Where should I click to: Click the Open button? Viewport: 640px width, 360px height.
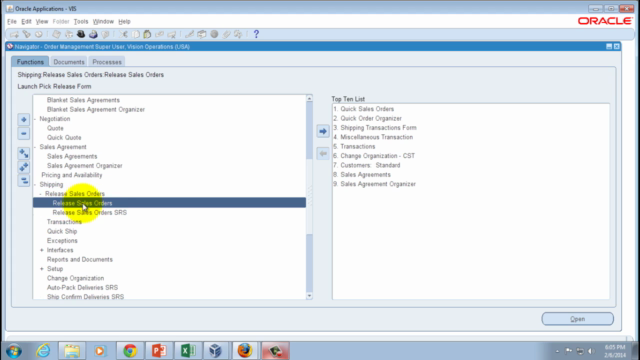coord(578,319)
